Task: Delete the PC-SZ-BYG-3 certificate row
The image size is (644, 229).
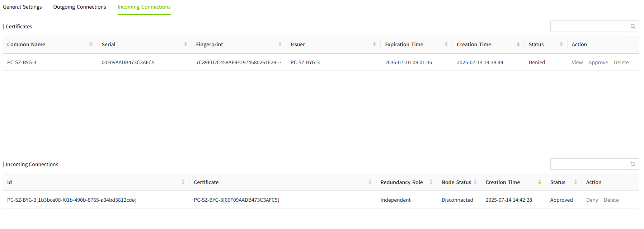Action: [621, 62]
